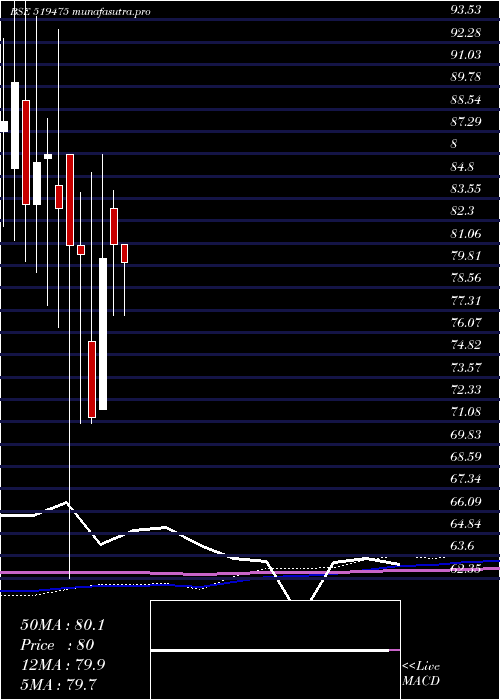Click the 64.84 price axis label

(x=466, y=523)
